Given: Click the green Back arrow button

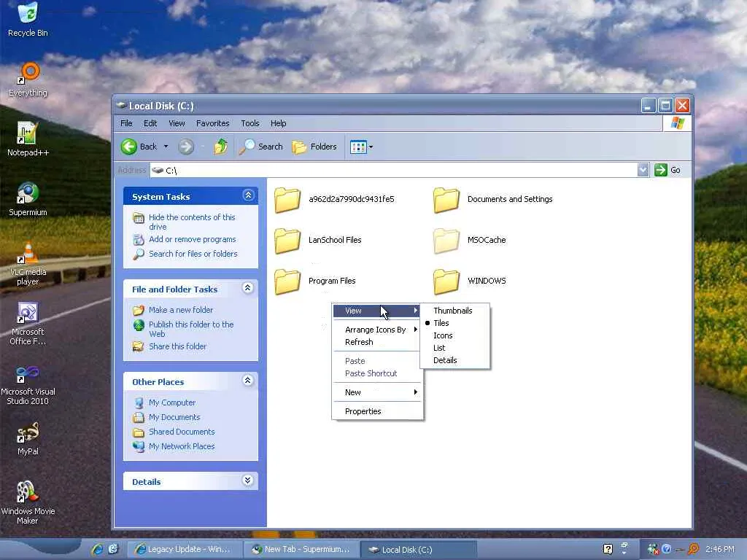Looking at the screenshot, I should pyautogui.click(x=128, y=147).
